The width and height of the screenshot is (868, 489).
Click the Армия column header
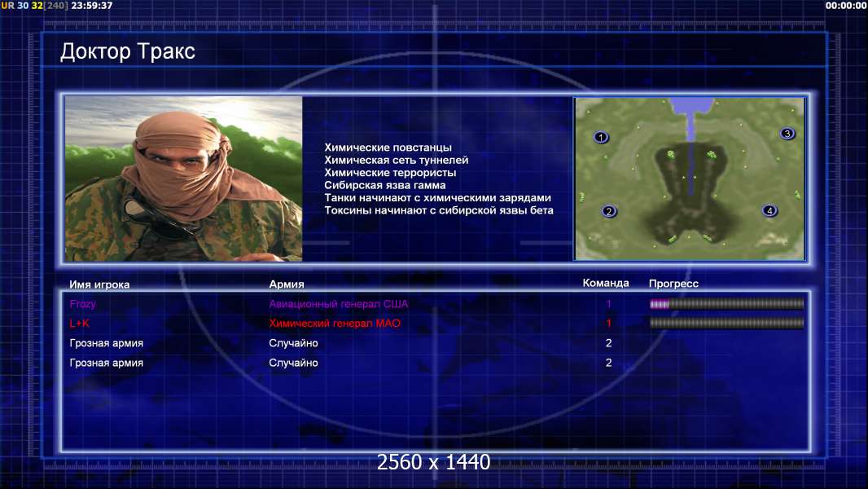coord(287,284)
